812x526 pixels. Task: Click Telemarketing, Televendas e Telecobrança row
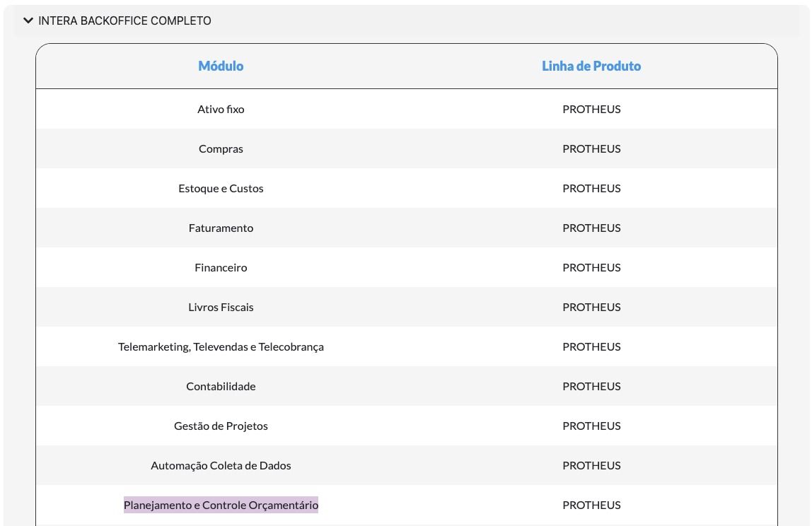pyautogui.click(x=221, y=347)
